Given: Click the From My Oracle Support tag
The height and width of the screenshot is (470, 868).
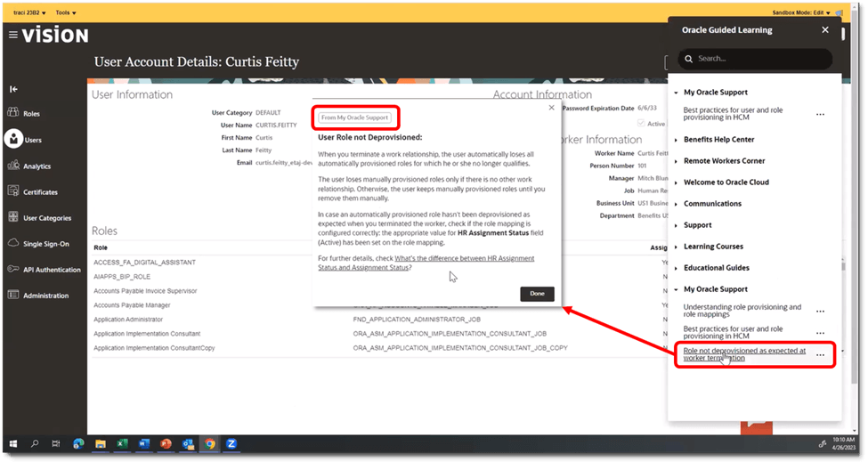Looking at the screenshot, I should (355, 117).
